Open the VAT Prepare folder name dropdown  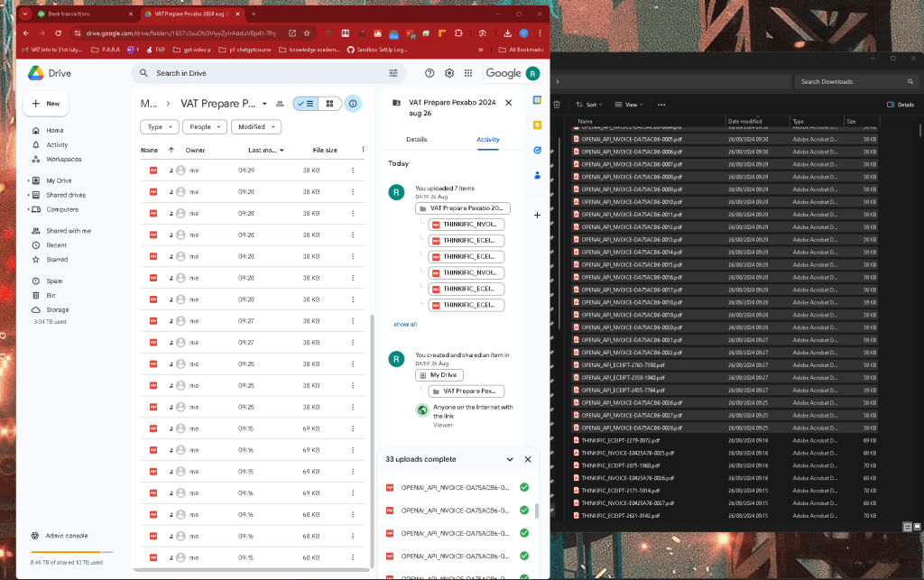click(264, 104)
